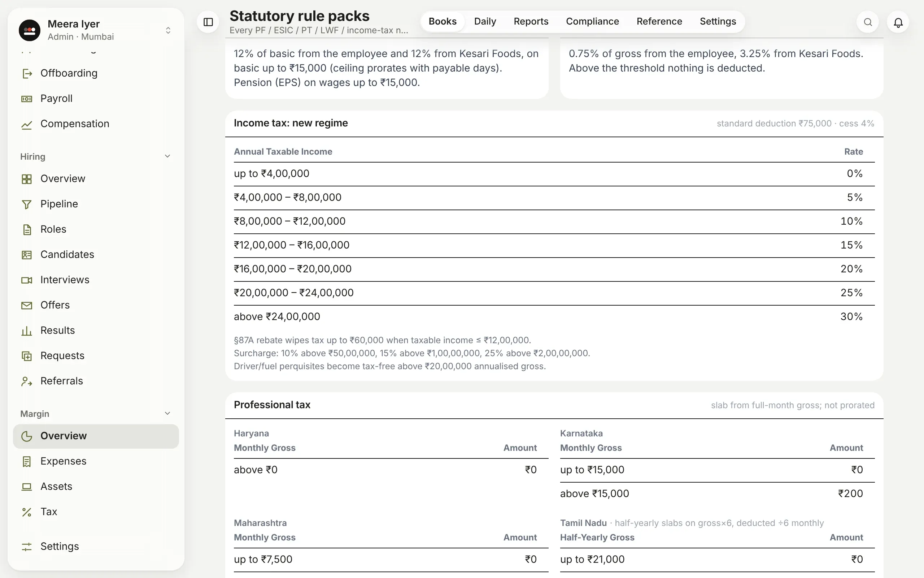This screenshot has width=924, height=578.
Task: Go to the Expenses page
Action: [x=96, y=461]
